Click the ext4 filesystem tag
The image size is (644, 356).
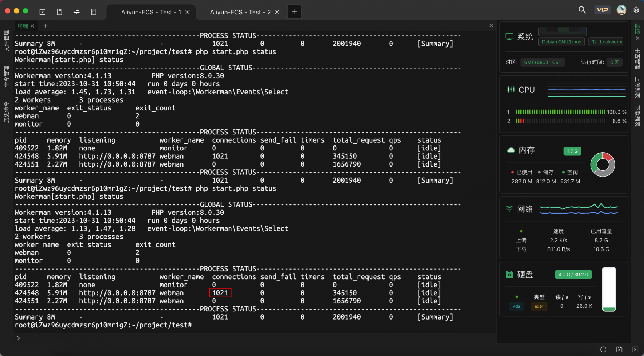pos(539,306)
